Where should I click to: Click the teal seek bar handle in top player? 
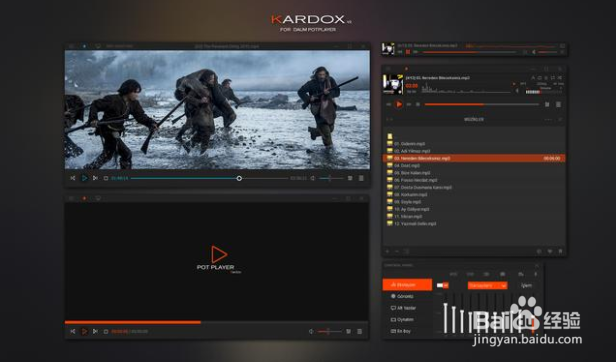pyautogui.click(x=239, y=178)
